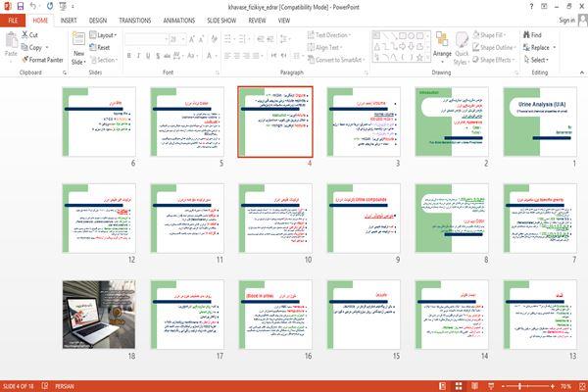Click Normal view icon in status bar
The image size is (588, 392).
[x=443, y=386]
